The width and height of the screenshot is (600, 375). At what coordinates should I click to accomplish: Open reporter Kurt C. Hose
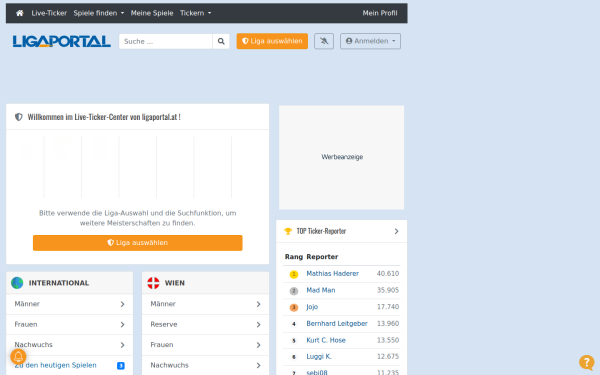(326, 340)
